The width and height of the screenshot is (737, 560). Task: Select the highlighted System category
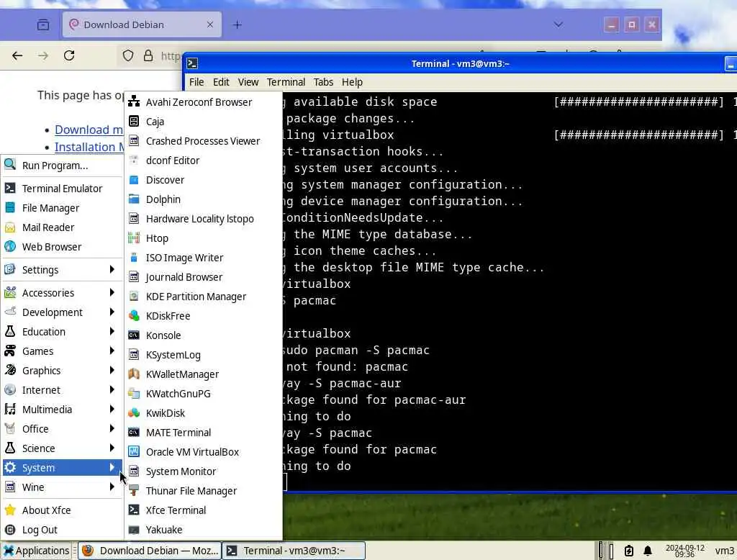[x=62, y=468]
